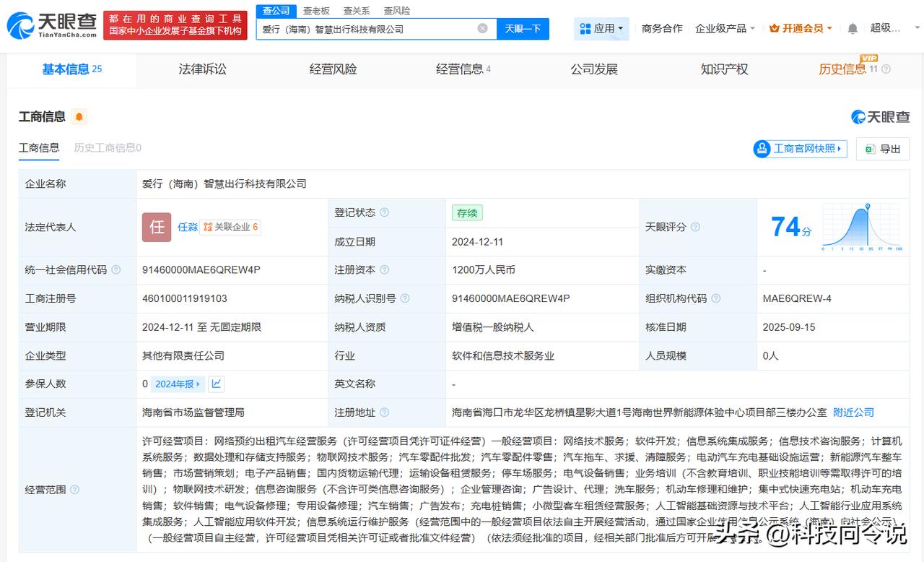Open the 经营信息 tab

click(463, 69)
